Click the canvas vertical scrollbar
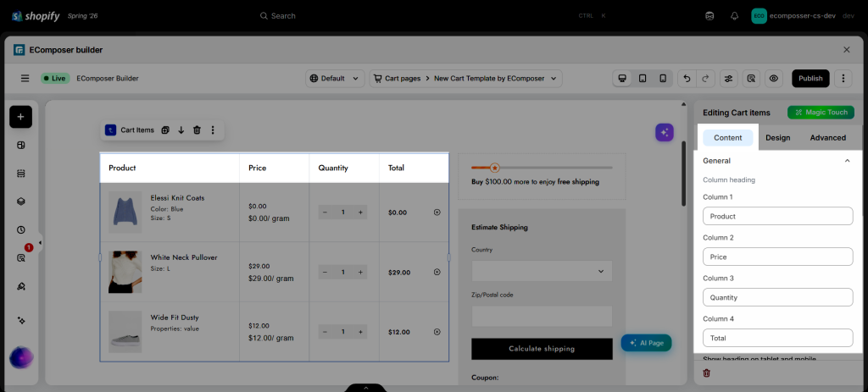The width and height of the screenshot is (868, 392). (x=684, y=174)
